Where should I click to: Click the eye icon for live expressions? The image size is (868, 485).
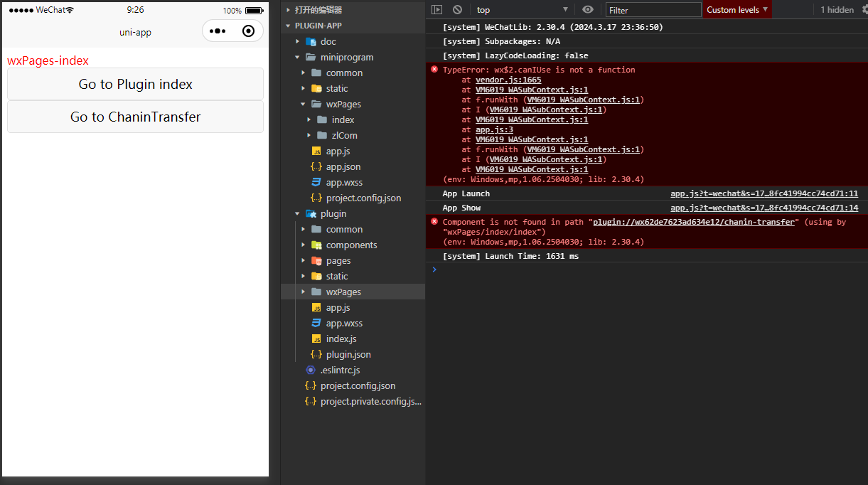click(x=587, y=9)
